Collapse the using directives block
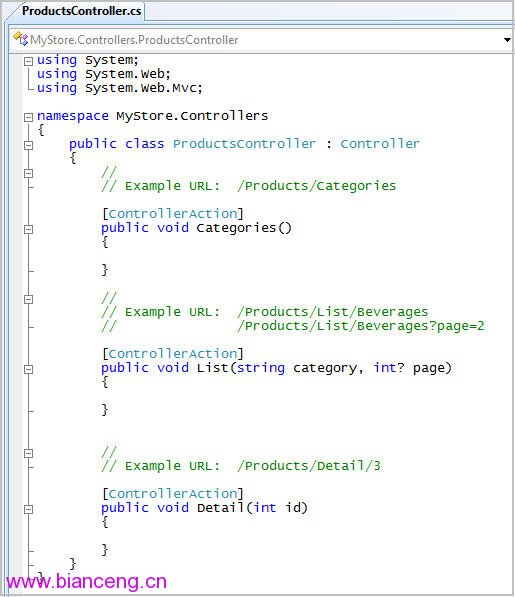The image size is (515, 597). [x=28, y=61]
